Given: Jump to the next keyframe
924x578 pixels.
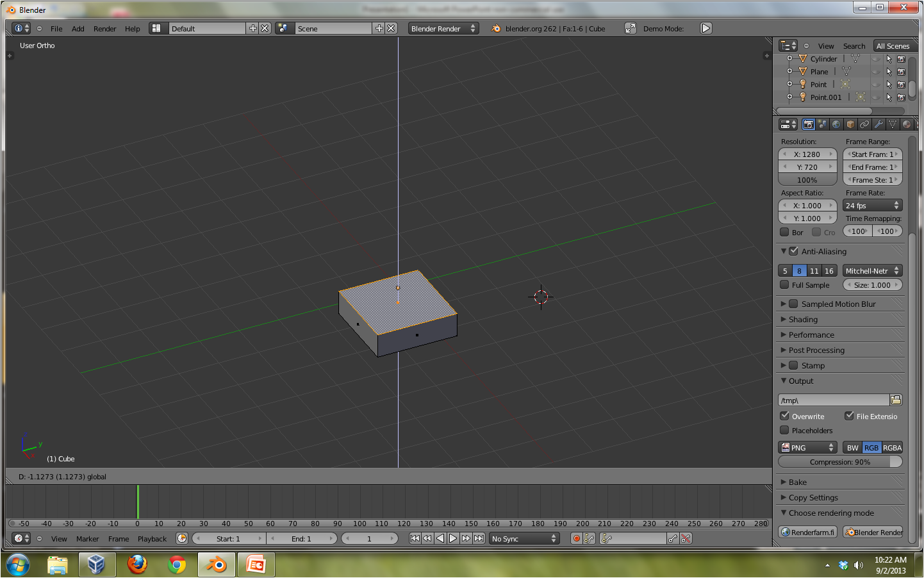Looking at the screenshot, I should click(x=466, y=538).
